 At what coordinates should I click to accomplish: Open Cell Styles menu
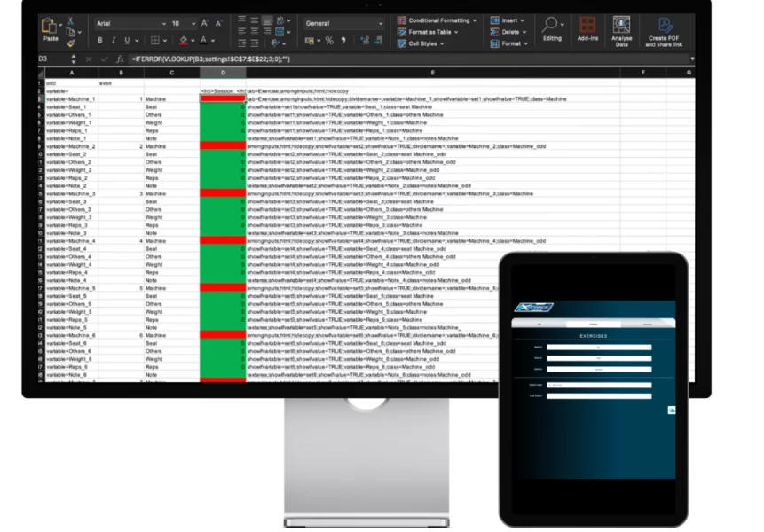pyautogui.click(x=421, y=43)
